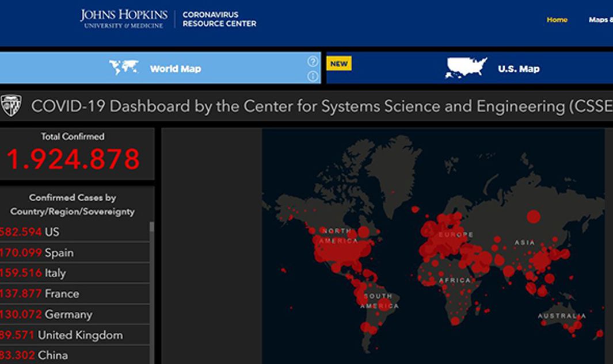
Task: Pick Germany in the country list
Action: [x=68, y=315]
